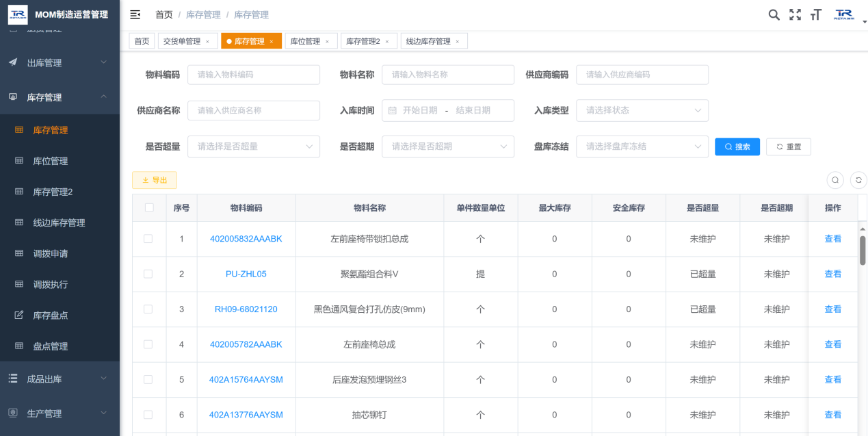This screenshot has width=868, height=436.
Task: Close the 交货单管理 tab
Action: pyautogui.click(x=208, y=42)
